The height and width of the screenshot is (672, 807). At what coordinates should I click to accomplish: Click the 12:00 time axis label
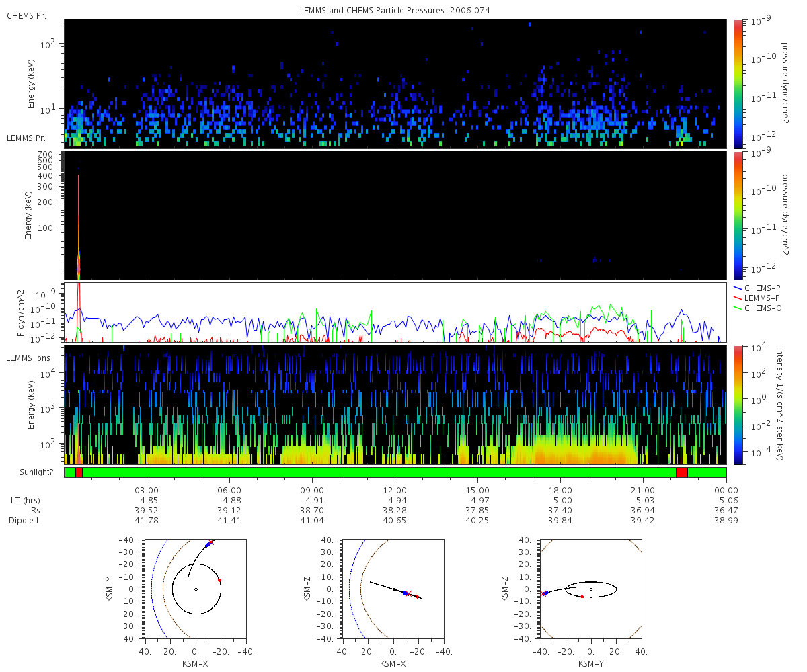coord(395,490)
